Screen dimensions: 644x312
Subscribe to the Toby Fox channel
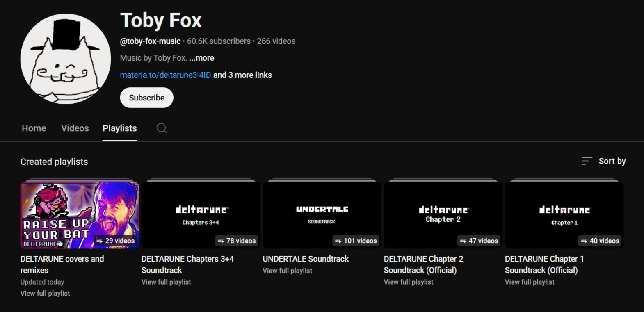[147, 98]
